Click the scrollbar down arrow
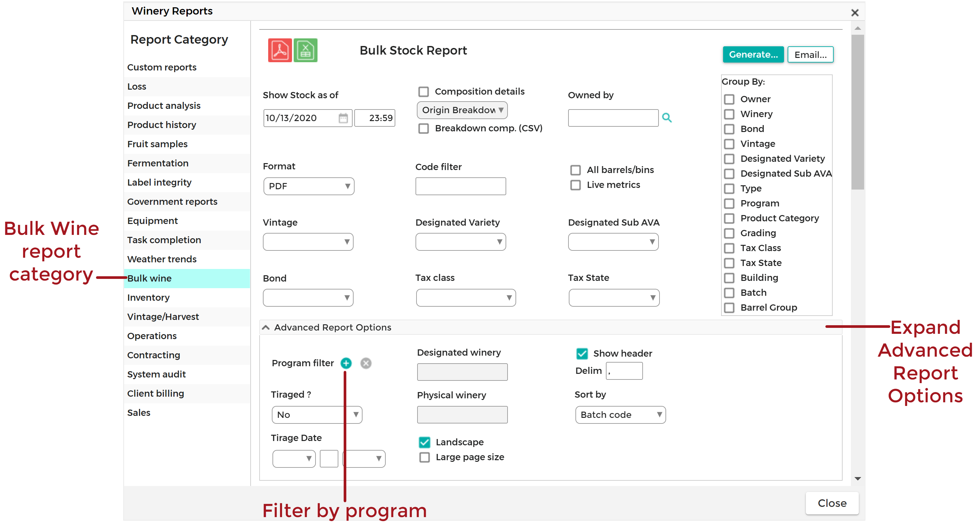Image resolution: width=980 pixels, height=530 pixels. pos(857,478)
